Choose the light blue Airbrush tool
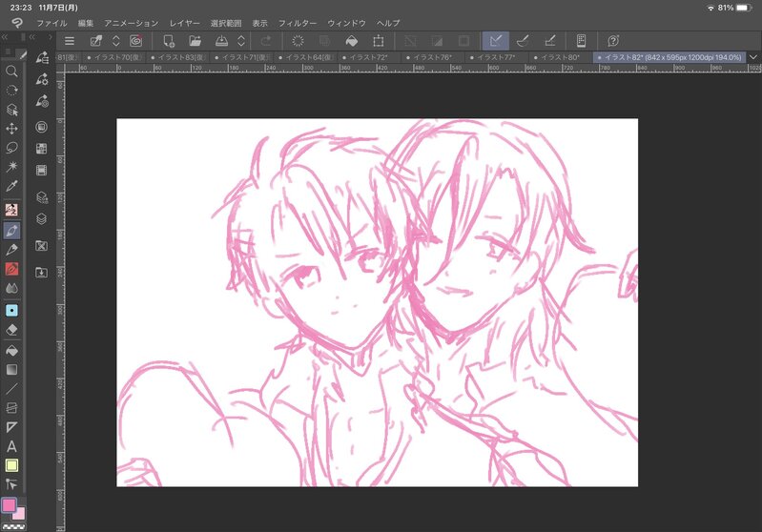This screenshot has height=532, width=762. (11, 310)
